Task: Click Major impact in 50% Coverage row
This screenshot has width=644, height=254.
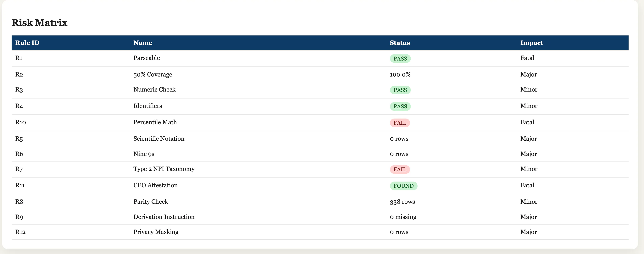Action: (529, 74)
